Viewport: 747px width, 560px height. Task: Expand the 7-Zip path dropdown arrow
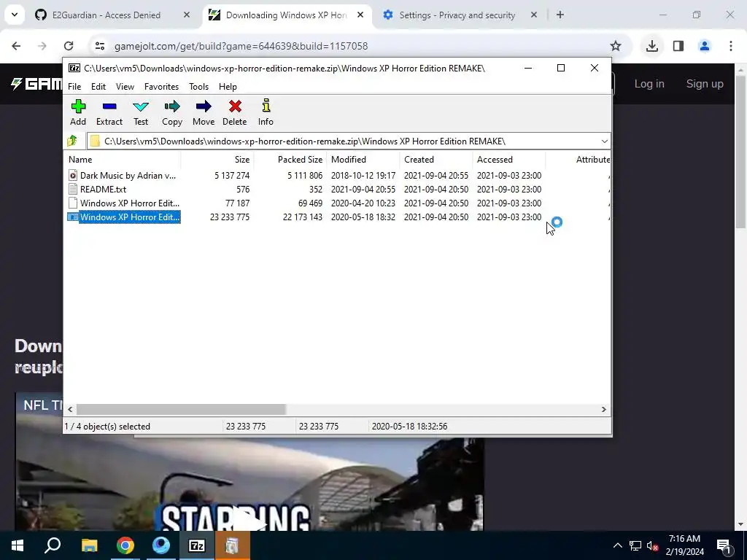(604, 141)
